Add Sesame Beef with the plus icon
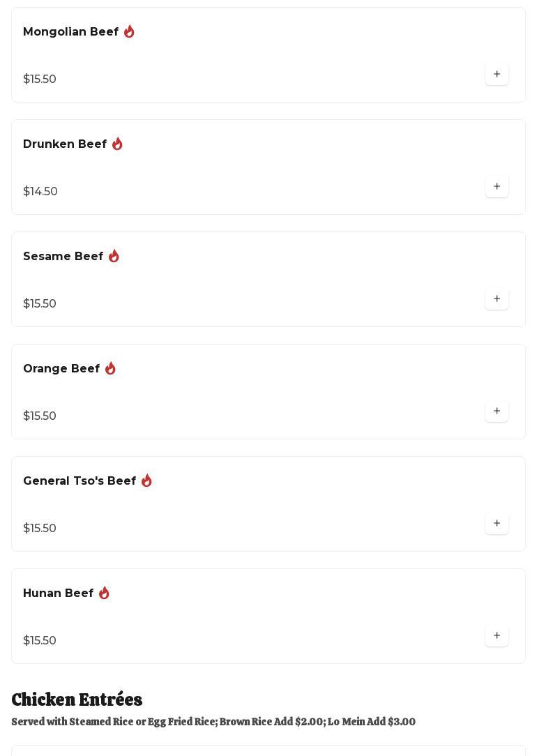 497,299
